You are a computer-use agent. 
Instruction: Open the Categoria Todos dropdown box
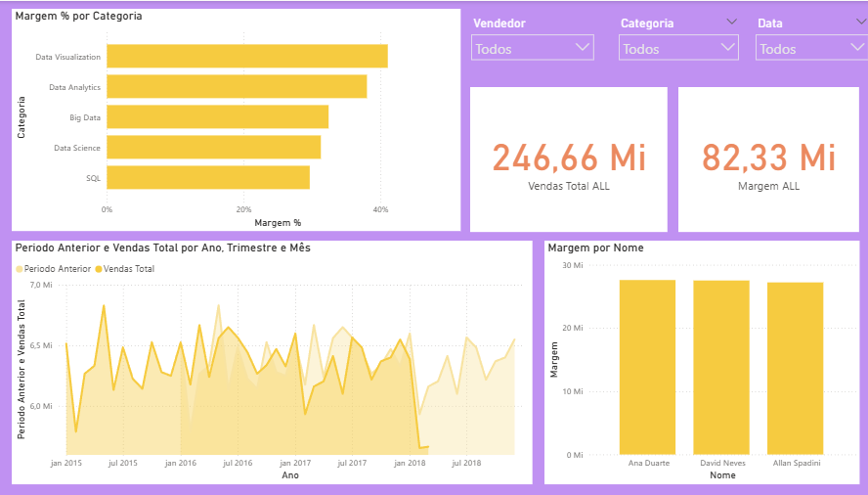678,48
